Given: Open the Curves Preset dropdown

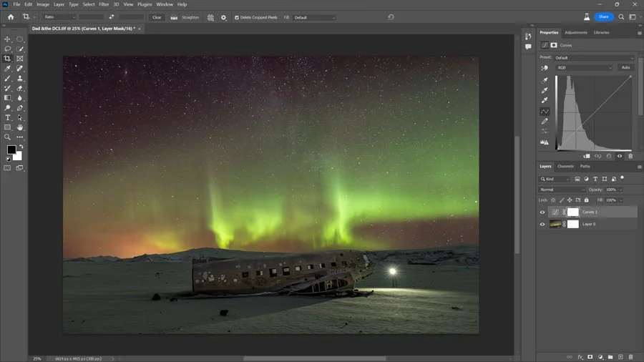Looking at the screenshot, I should pos(594,57).
